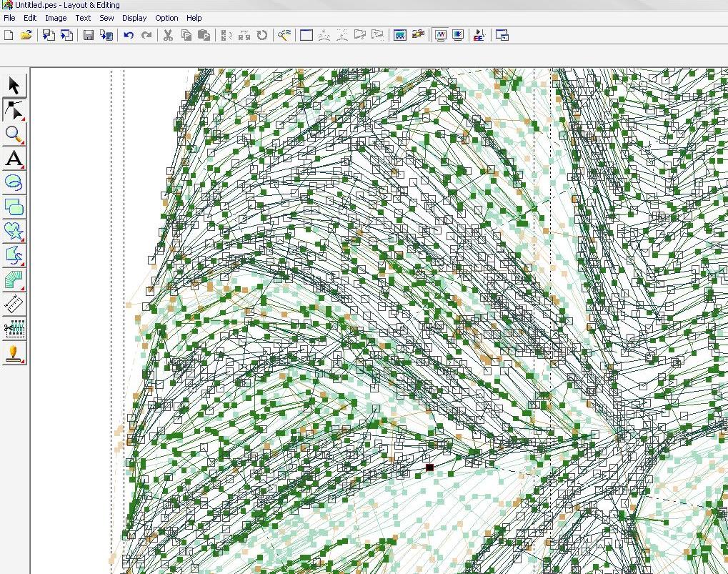Activate the Zoom magnifier tool

tap(14, 134)
